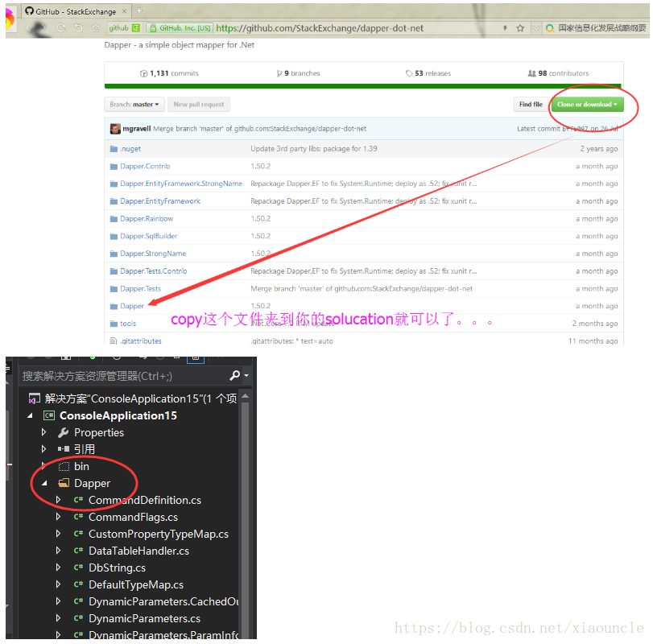The height and width of the screenshot is (644, 653).
Task: Open the tools folder
Action: pos(128,324)
